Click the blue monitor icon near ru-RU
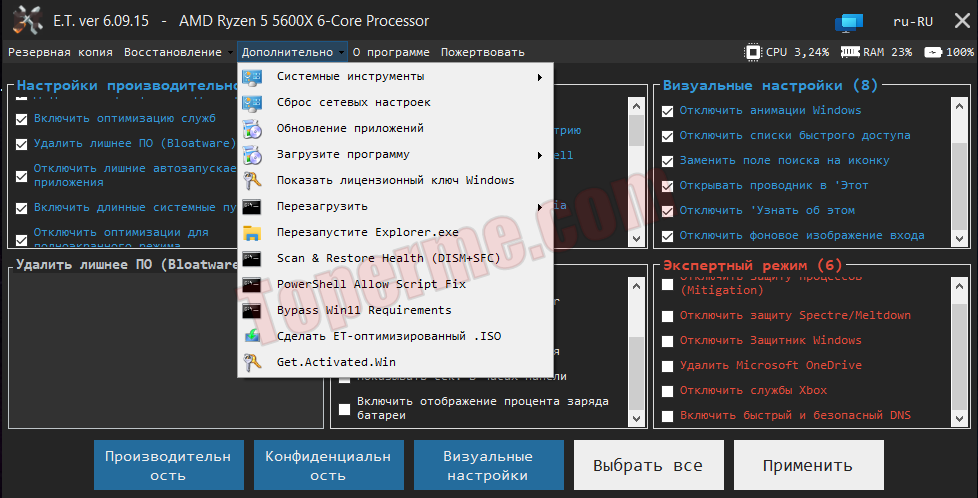 coord(848,22)
